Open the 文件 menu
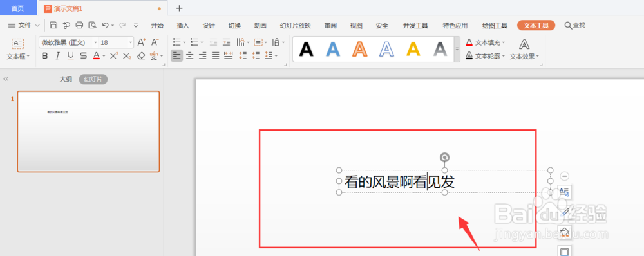 click(24, 26)
